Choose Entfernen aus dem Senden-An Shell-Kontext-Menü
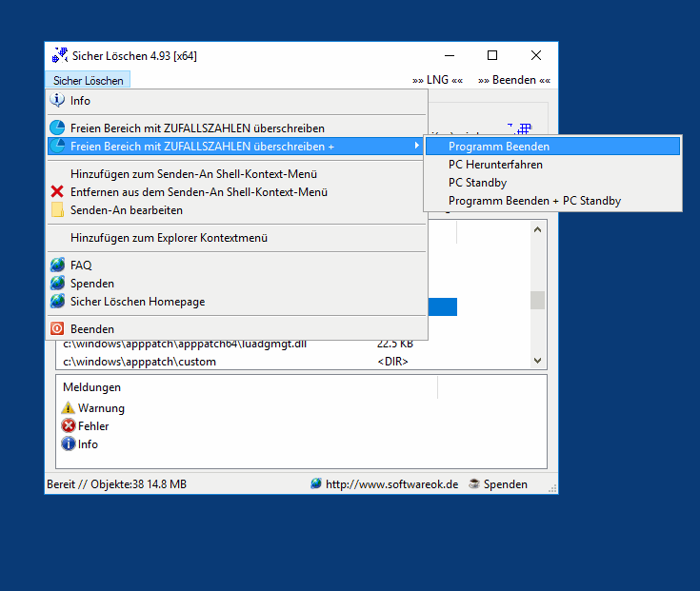This screenshot has width=700, height=591. tap(237, 192)
